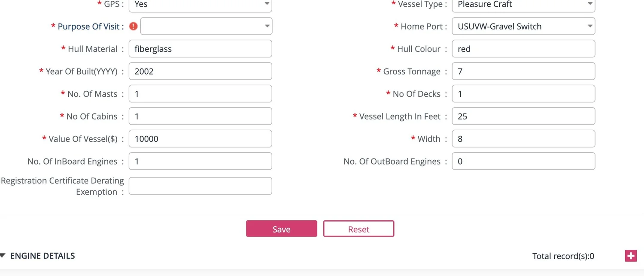Click the Hull Colour field containing red

click(523, 49)
